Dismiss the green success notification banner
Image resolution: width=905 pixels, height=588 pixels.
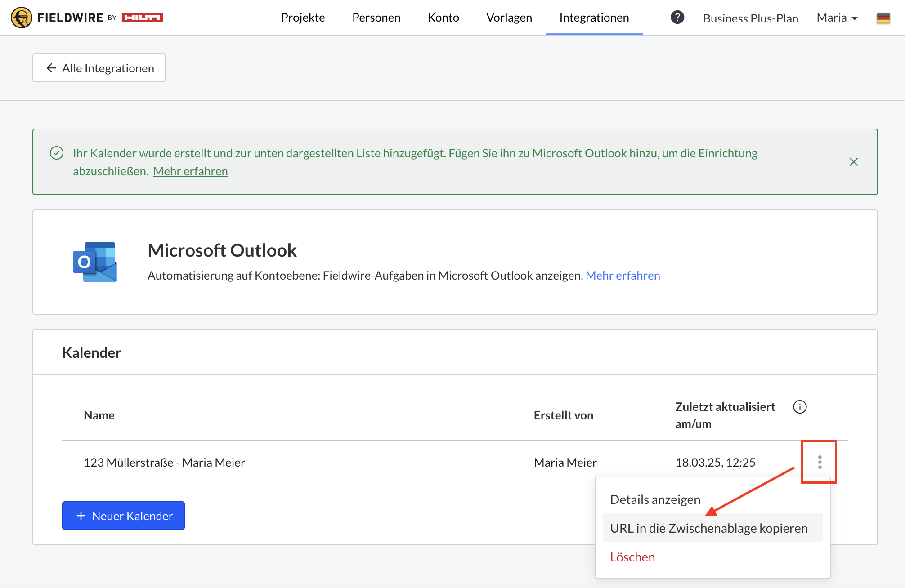(x=853, y=162)
